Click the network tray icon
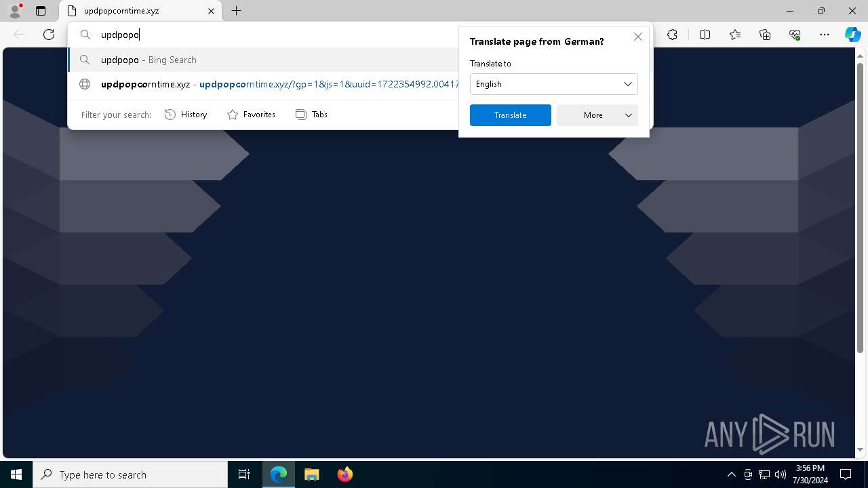Viewport: 868px width, 488px height. pos(764,474)
